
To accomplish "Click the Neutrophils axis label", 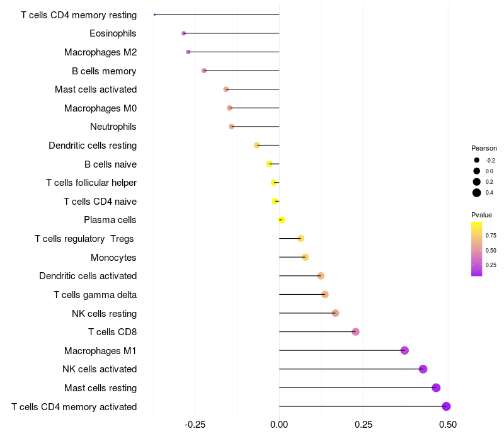I will click(113, 127).
